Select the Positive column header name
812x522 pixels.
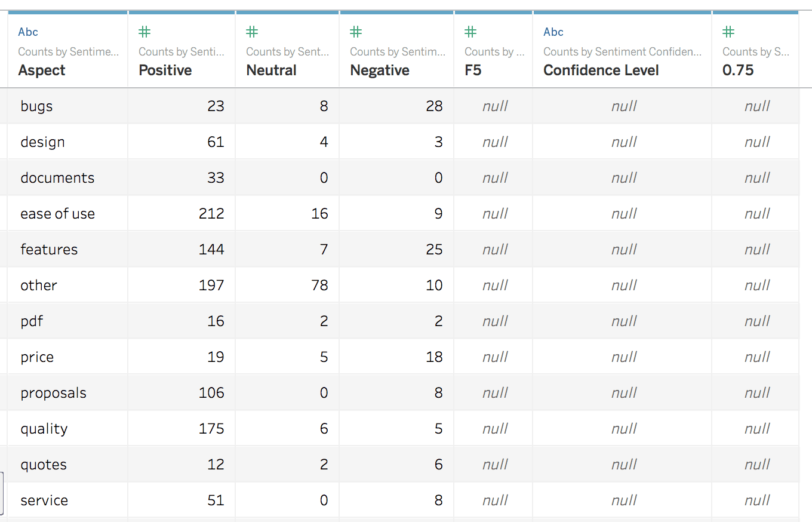165,70
